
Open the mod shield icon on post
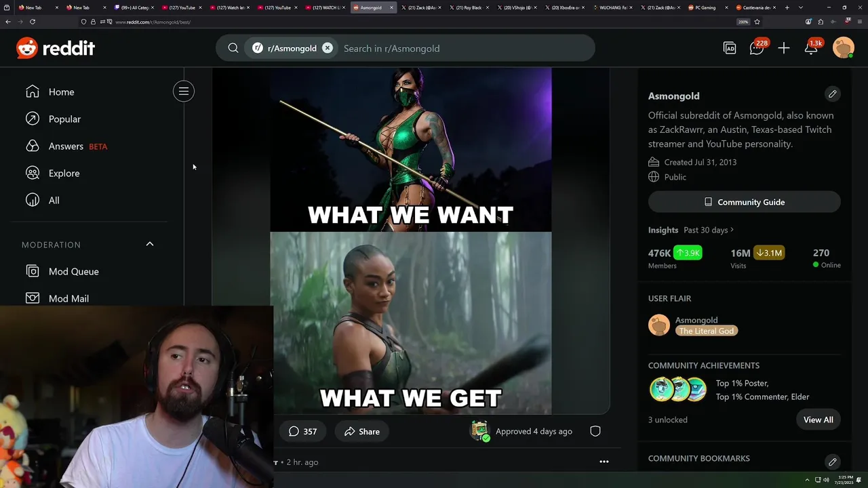[x=595, y=431]
